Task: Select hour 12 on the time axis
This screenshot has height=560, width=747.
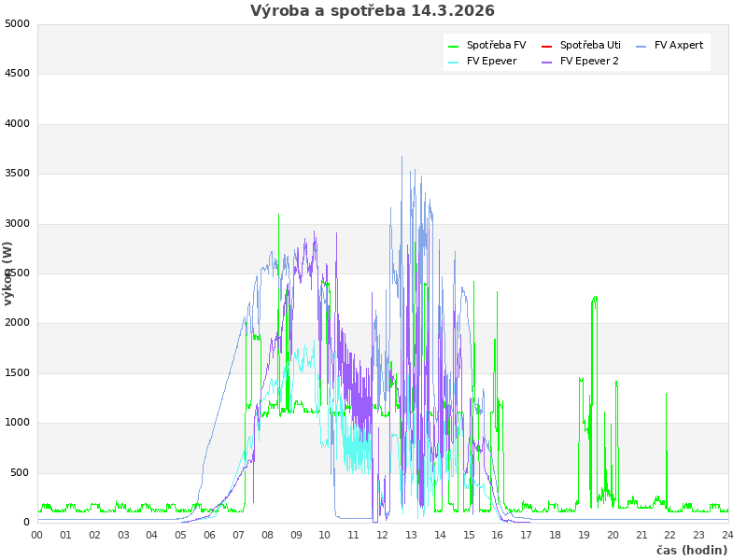Action: tap(383, 535)
